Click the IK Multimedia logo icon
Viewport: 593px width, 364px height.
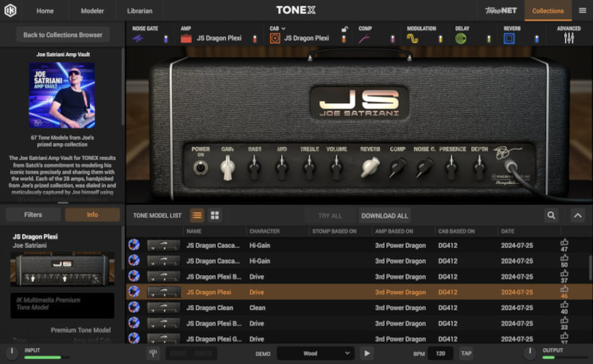[x=10, y=10]
